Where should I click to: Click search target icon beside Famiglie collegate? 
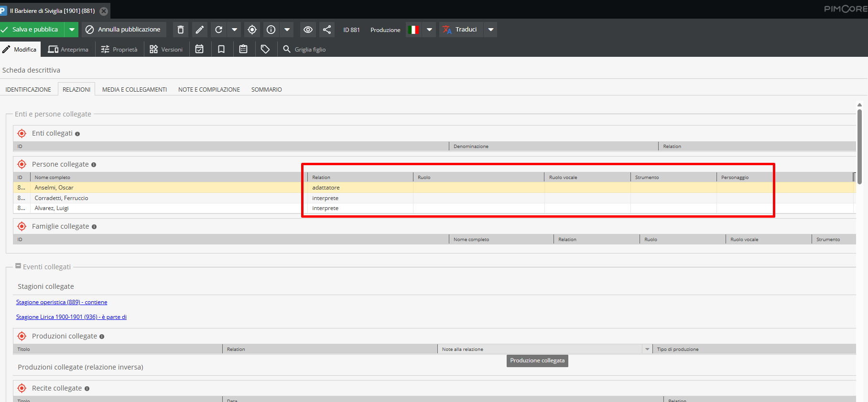22,226
